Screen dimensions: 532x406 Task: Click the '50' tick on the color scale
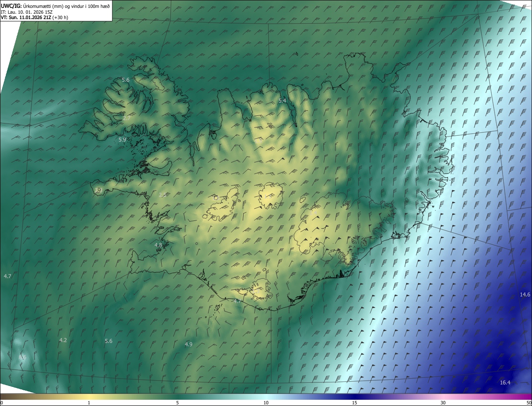(529, 403)
